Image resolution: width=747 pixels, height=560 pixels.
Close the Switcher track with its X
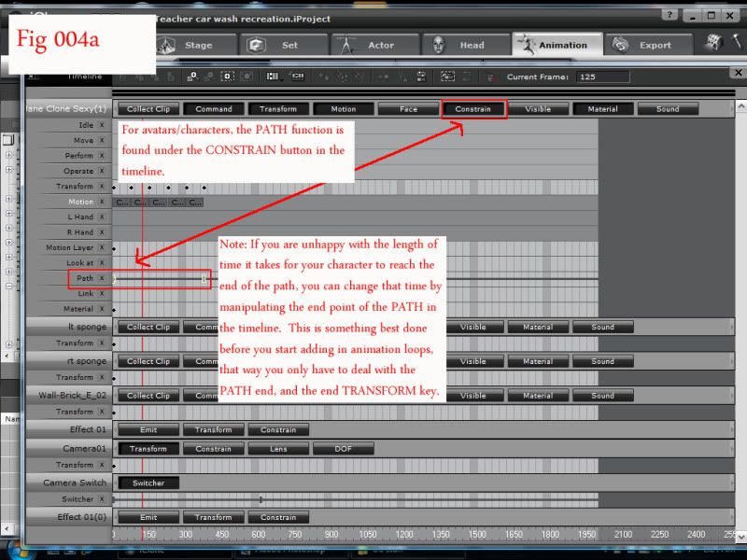[102, 499]
